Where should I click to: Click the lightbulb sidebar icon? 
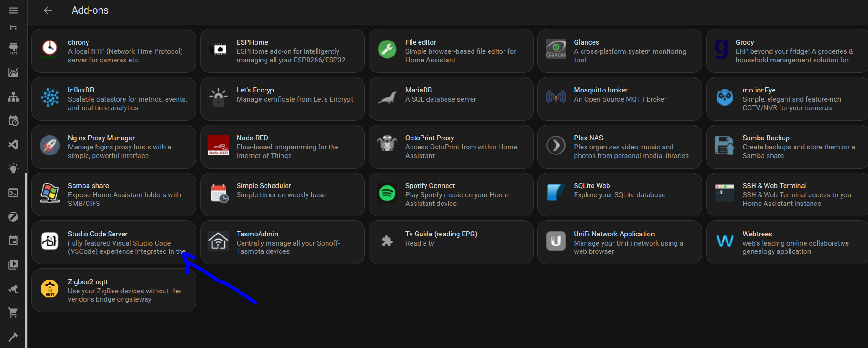click(x=13, y=169)
